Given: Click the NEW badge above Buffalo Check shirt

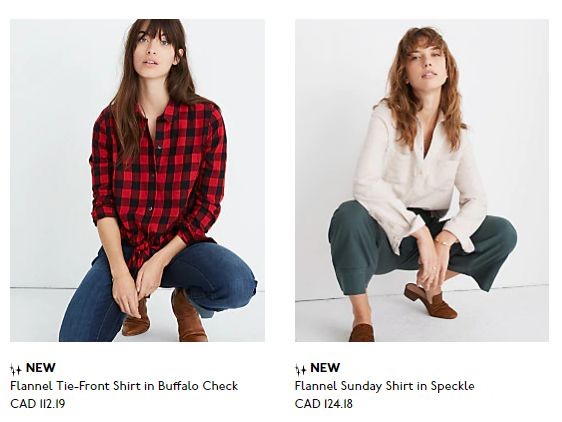Looking at the screenshot, I should click(41, 368).
